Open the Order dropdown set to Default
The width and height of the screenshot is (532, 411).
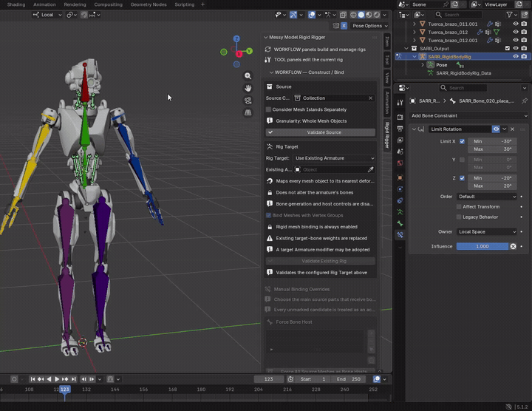coord(487,197)
